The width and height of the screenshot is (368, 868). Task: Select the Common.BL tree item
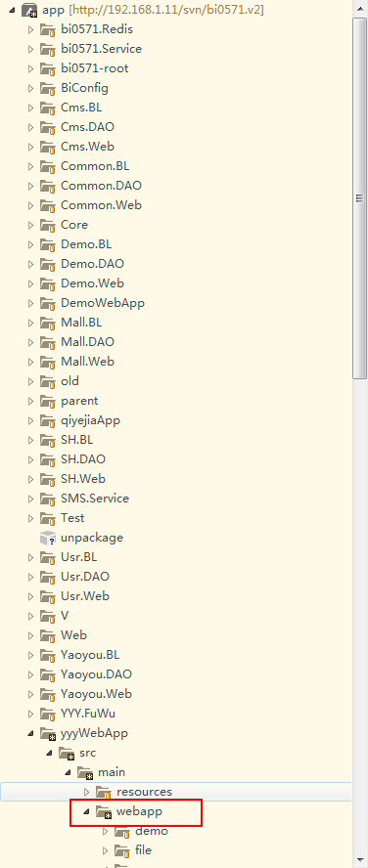[95, 166]
